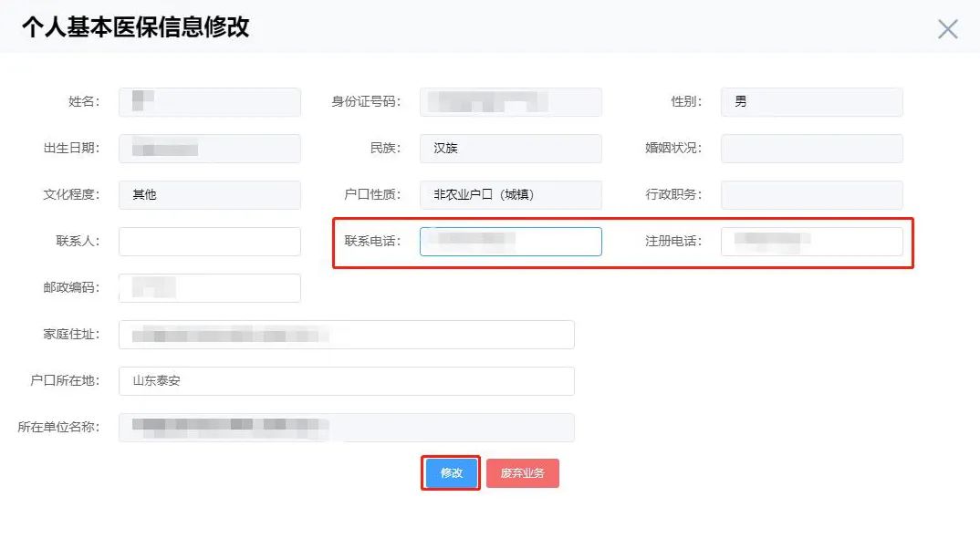This screenshot has width=980, height=549.
Task: Click the 出生日期 field
Action: pyautogui.click(x=210, y=149)
